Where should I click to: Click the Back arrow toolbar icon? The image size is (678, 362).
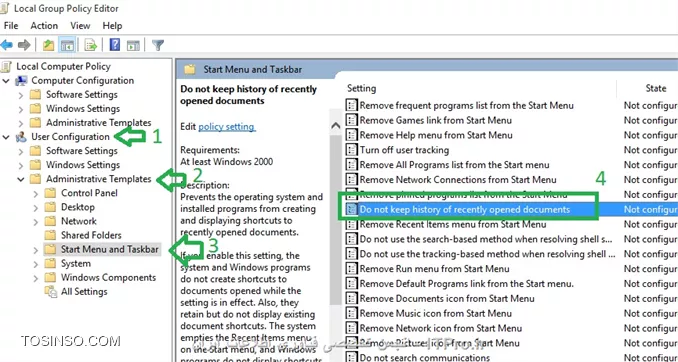pyautogui.click(x=6, y=45)
